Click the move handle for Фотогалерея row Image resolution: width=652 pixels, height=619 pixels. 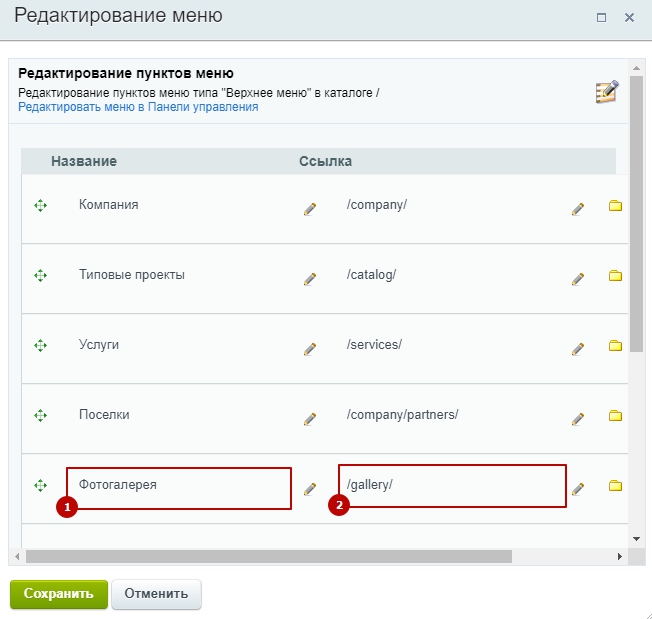(x=40, y=486)
